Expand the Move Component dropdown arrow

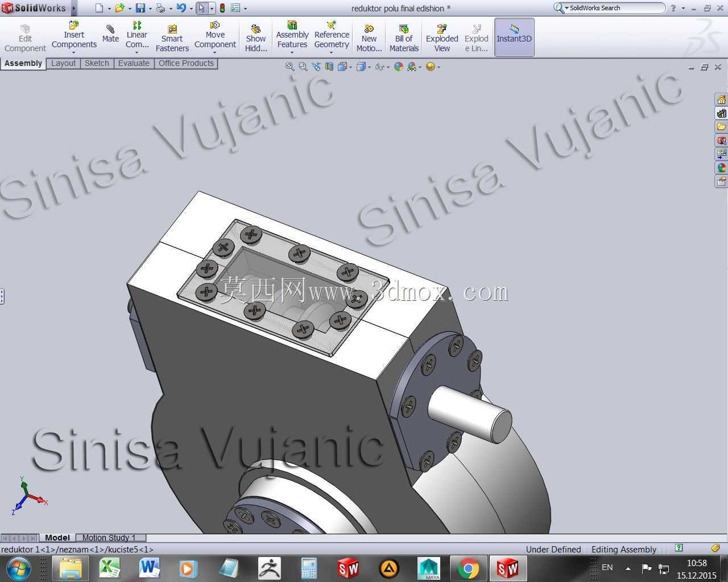click(x=215, y=53)
